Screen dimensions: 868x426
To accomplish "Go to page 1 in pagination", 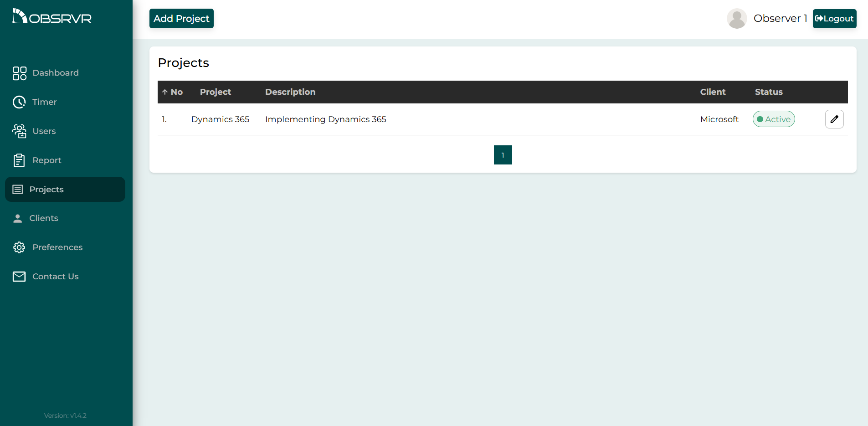I will point(503,155).
